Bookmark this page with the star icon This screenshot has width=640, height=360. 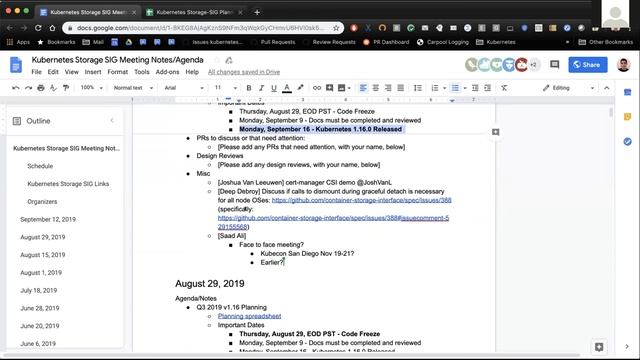336,28
